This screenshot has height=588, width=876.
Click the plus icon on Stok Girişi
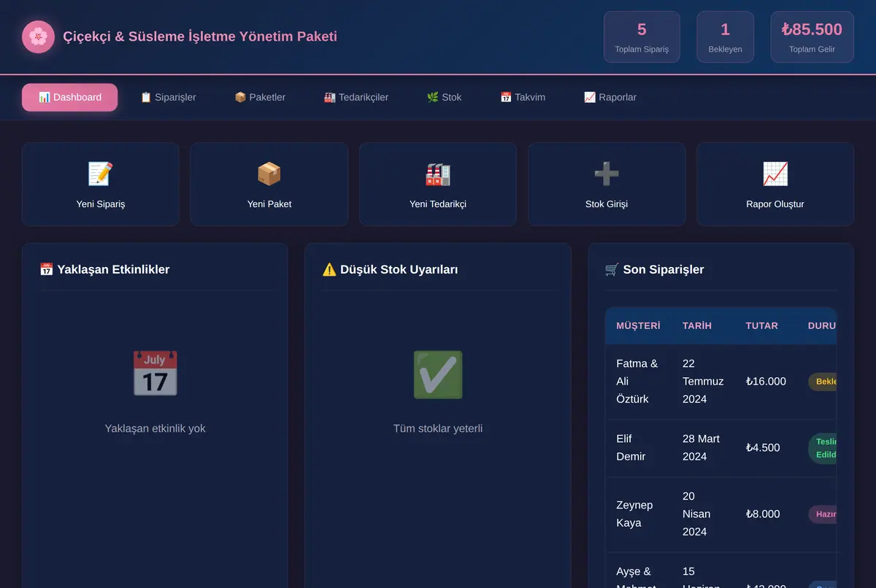[x=607, y=174]
